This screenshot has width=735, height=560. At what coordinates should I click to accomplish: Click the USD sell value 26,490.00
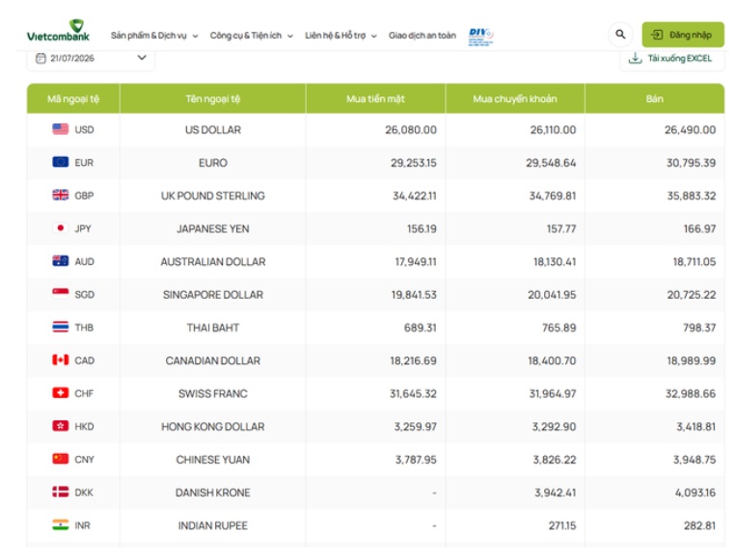click(690, 130)
